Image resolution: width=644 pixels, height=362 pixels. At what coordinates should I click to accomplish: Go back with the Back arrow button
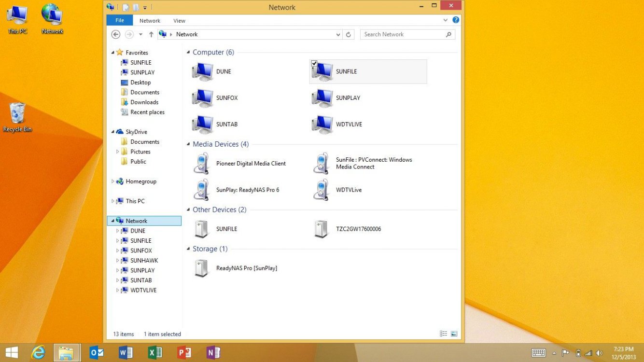coord(115,34)
